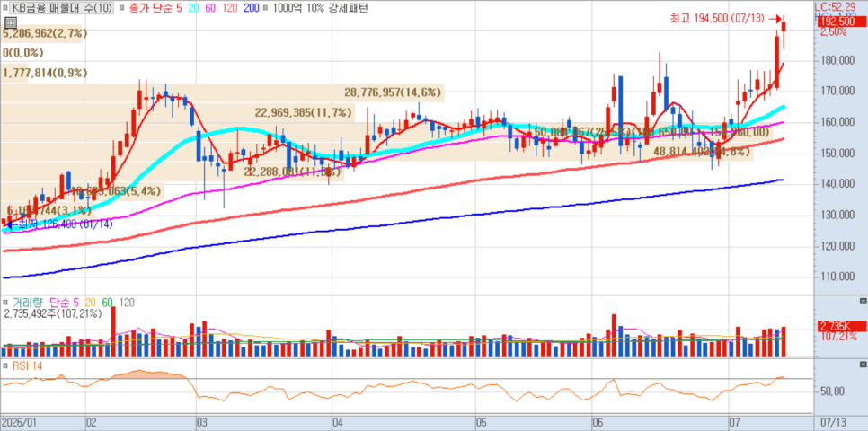Select the RSI 14 indicator label
This screenshot has height=431, width=868.
(27, 365)
